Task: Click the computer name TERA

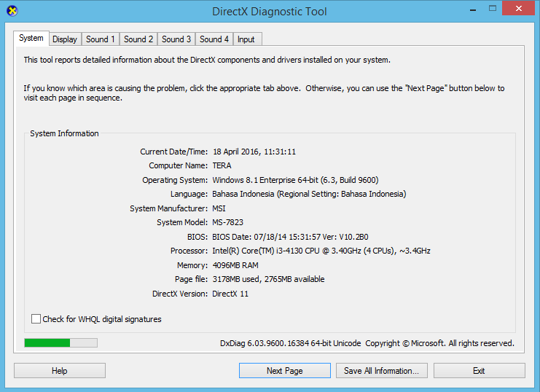Action: pyautogui.click(x=222, y=165)
